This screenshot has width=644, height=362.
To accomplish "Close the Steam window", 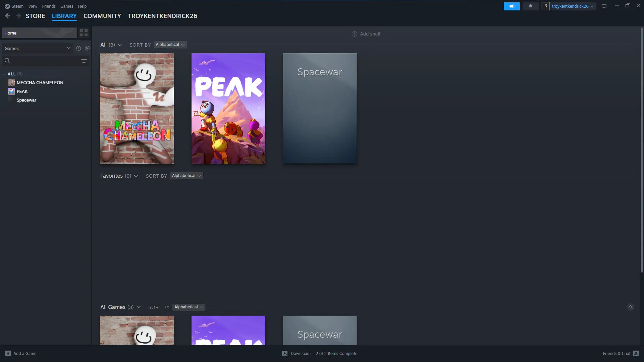I will (x=639, y=6).
